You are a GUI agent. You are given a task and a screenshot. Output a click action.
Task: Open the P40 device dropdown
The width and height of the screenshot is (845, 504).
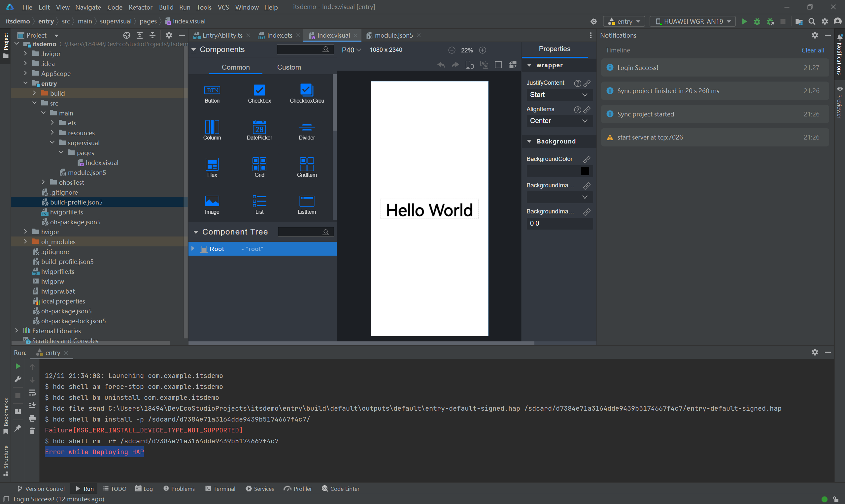tap(351, 50)
